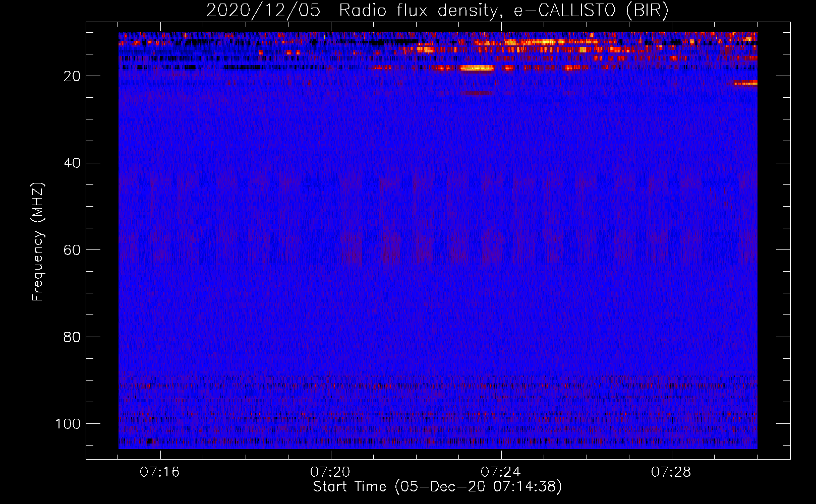Click the 'Frequency (MHZ)' axis label

tap(37, 242)
